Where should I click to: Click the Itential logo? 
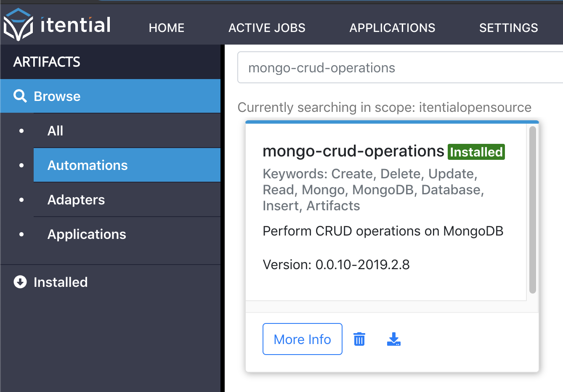[57, 25]
